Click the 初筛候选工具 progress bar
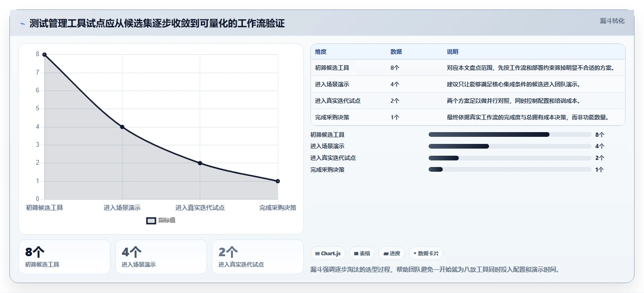This screenshot has width=644, height=293. coord(510,134)
